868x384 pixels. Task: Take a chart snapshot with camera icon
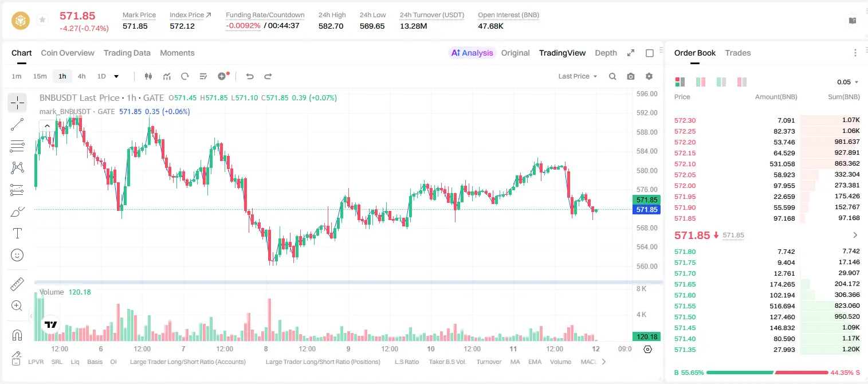[x=631, y=76]
